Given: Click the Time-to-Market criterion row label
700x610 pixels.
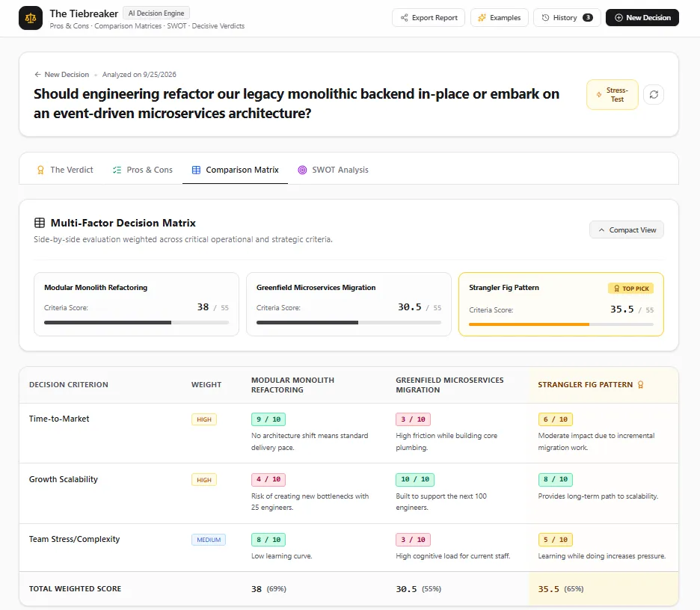Looking at the screenshot, I should point(59,419).
